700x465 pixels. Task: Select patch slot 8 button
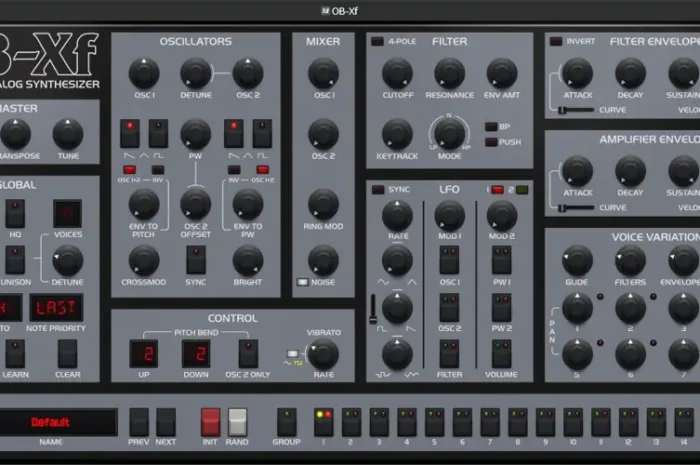coord(518,422)
